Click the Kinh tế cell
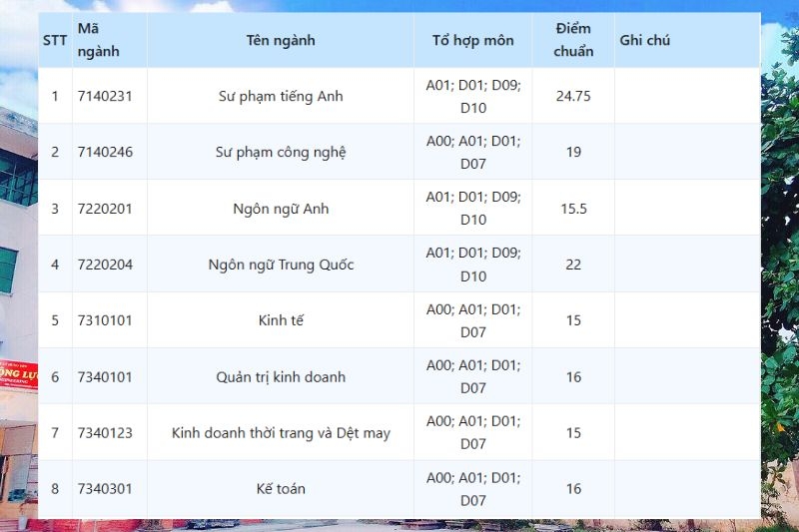Image resolution: width=799 pixels, height=532 pixels. point(281,320)
